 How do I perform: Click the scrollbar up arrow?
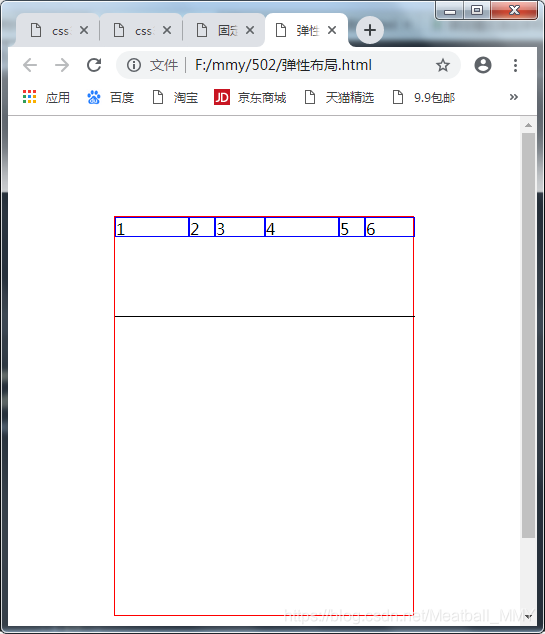(528, 125)
